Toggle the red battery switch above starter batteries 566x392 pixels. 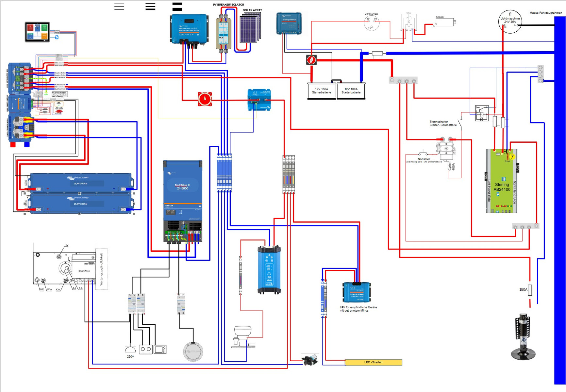(x=311, y=60)
